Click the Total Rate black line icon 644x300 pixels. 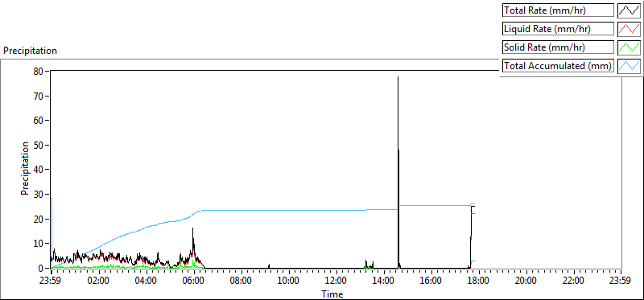(629, 10)
